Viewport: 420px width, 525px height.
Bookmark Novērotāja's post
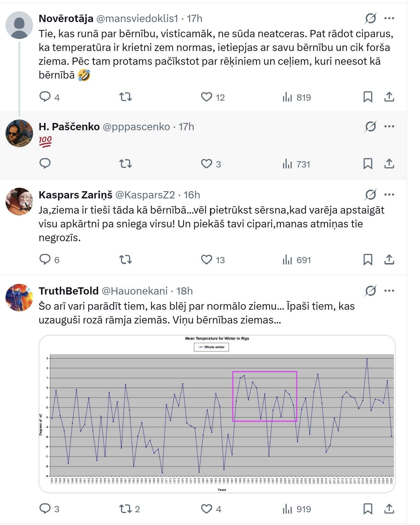pos(368,97)
